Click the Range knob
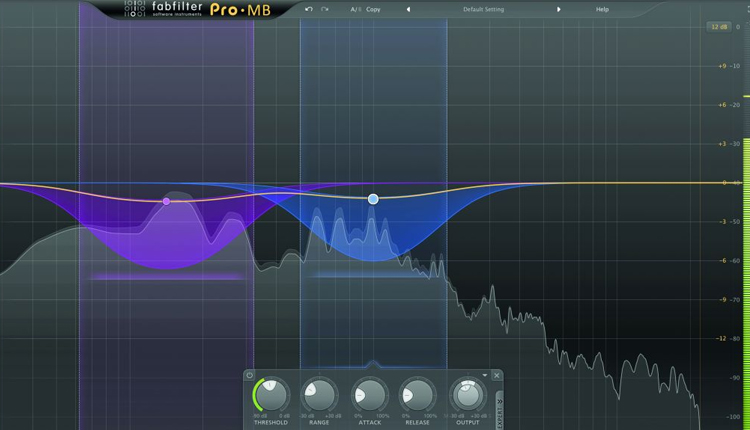 [x=319, y=395]
